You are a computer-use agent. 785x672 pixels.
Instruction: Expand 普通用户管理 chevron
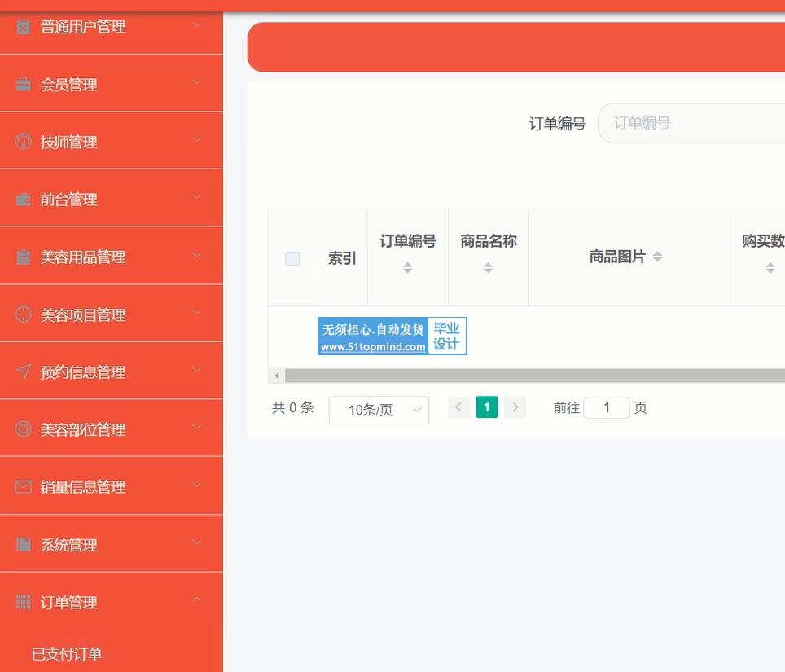coord(197,24)
